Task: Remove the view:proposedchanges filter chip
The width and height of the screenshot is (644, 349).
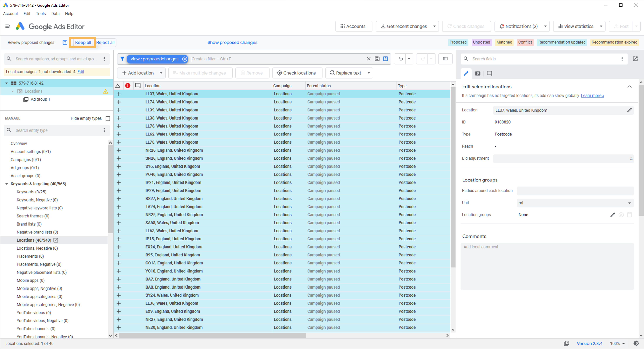Action: point(185,59)
